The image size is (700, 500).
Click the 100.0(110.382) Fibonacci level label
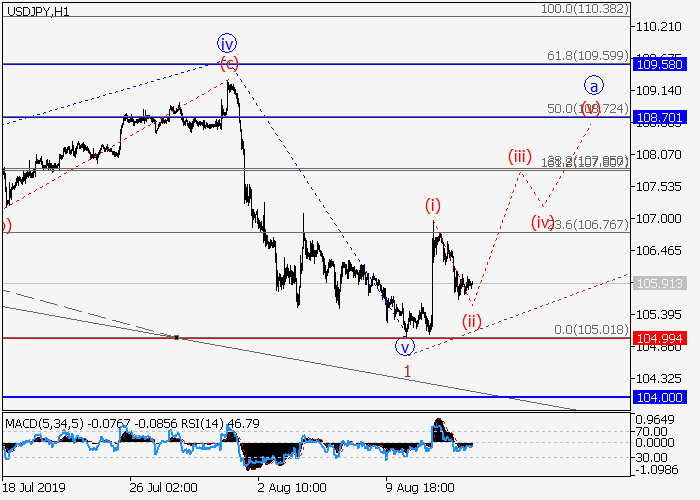(x=582, y=7)
